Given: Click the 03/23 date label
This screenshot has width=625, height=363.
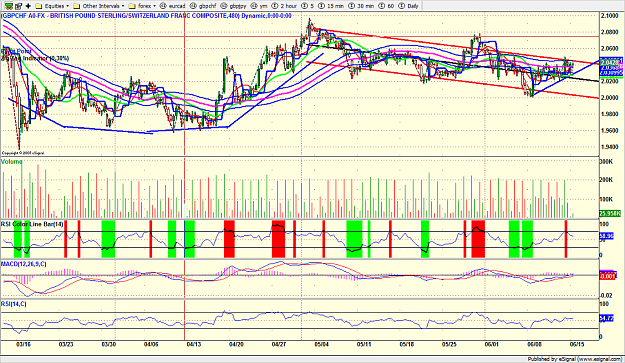Looking at the screenshot, I should click(66, 344).
